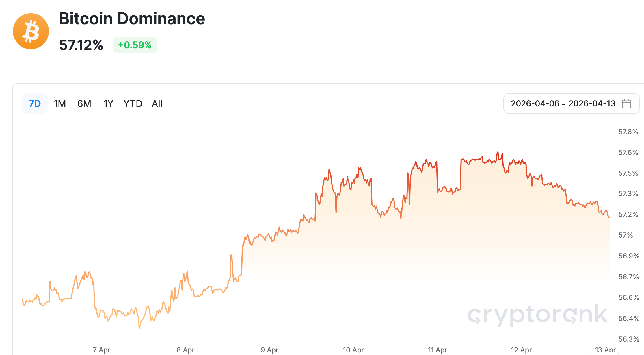Click the 57.8% y-axis label
This screenshot has height=355, width=644.
click(628, 132)
